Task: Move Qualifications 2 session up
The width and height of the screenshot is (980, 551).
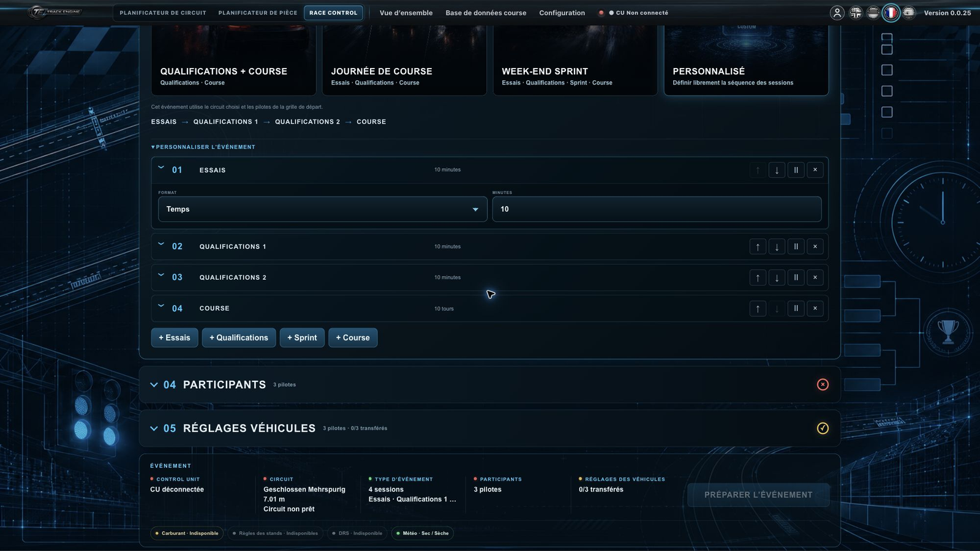Action: tap(758, 277)
